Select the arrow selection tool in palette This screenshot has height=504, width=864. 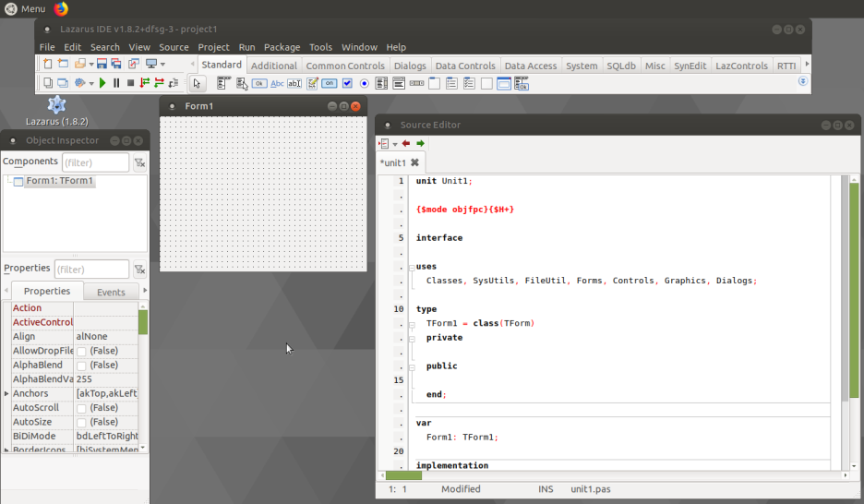point(197,84)
